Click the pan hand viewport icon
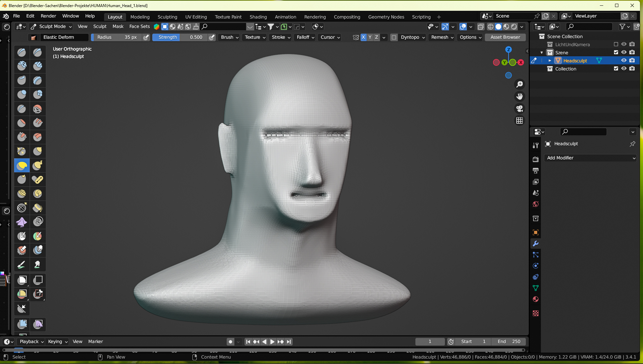The height and width of the screenshot is (364, 643). click(519, 96)
